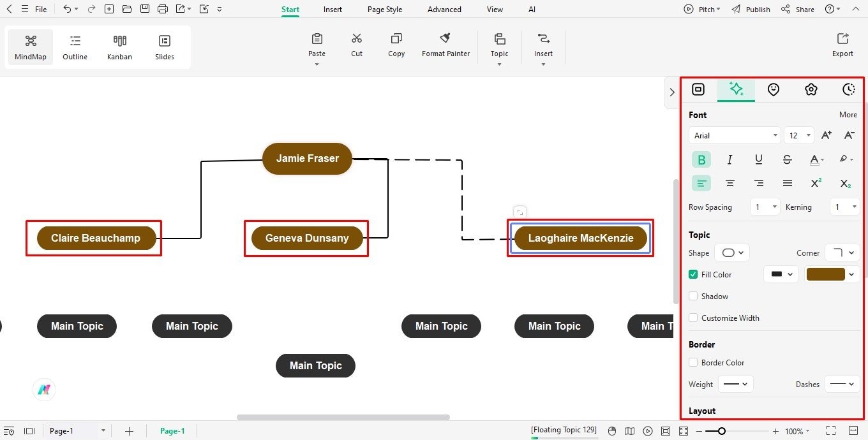Increase font size with A+ icon
Screen dimensions: 868x440
pyautogui.click(x=827, y=135)
